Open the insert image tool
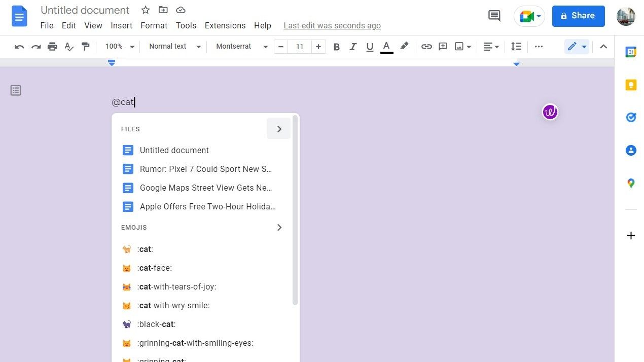 [459, 46]
